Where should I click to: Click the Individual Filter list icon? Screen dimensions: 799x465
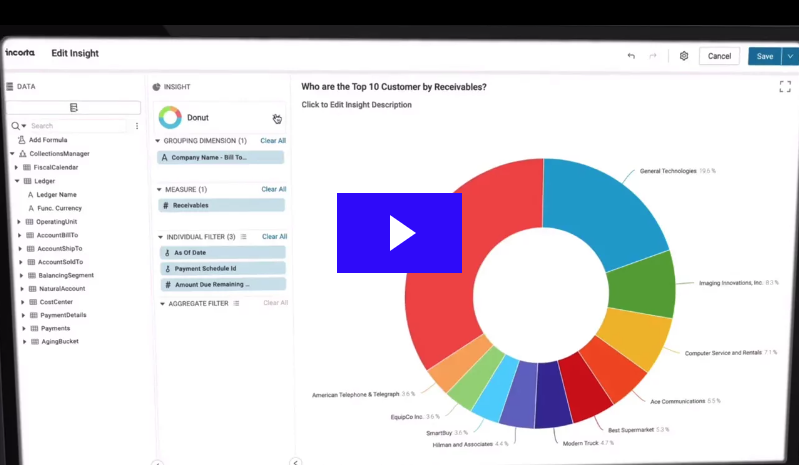point(243,237)
